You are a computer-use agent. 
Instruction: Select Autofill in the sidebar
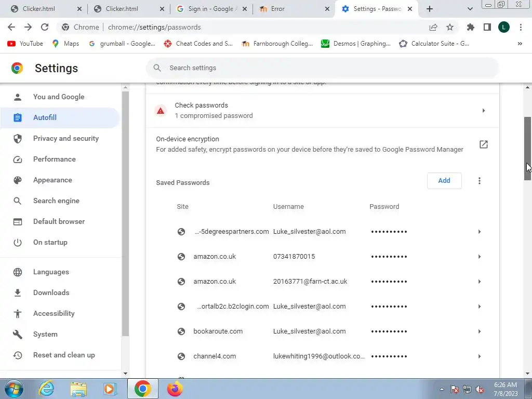click(60, 117)
